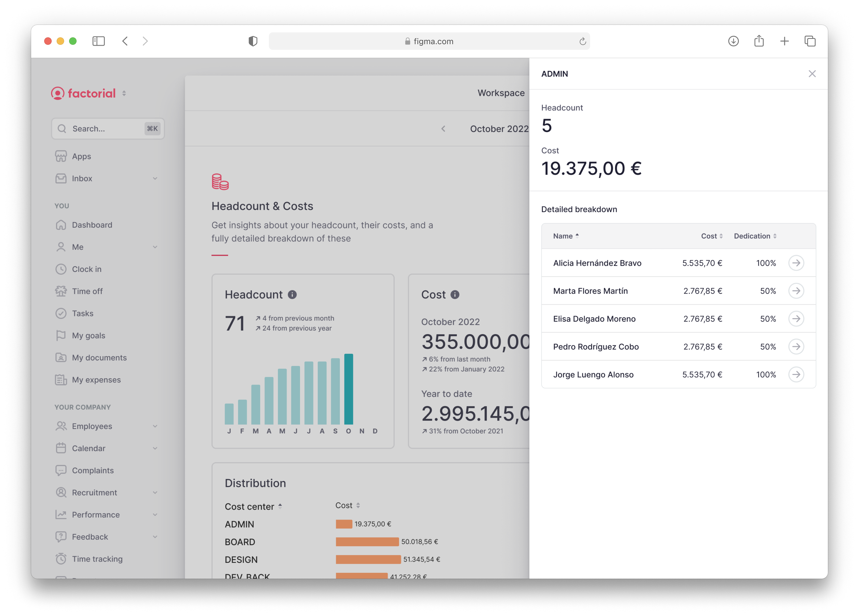
Task: Click the Cost card info icon
Action: (x=454, y=295)
